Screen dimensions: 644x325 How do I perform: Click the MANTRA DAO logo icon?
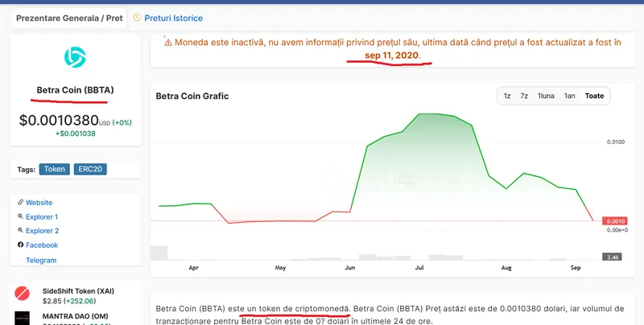tap(23, 318)
